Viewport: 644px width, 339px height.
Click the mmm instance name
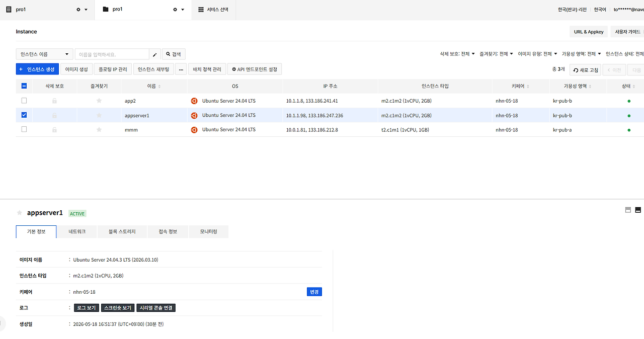131,130
